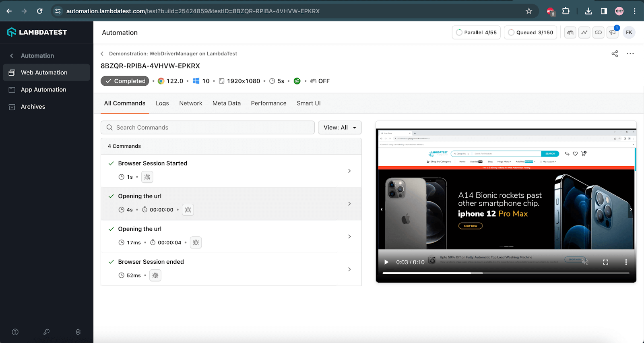
Task: Open browser extensions puzzle icon
Action: pos(566,11)
